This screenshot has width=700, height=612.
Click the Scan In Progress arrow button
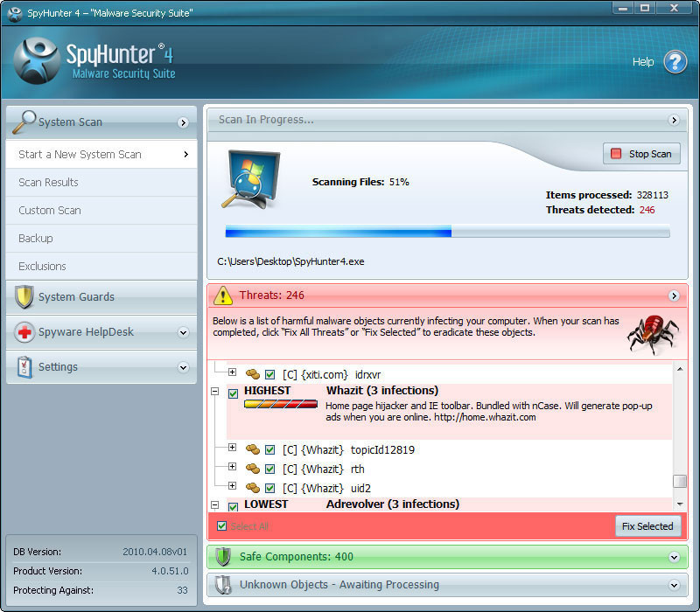[674, 120]
